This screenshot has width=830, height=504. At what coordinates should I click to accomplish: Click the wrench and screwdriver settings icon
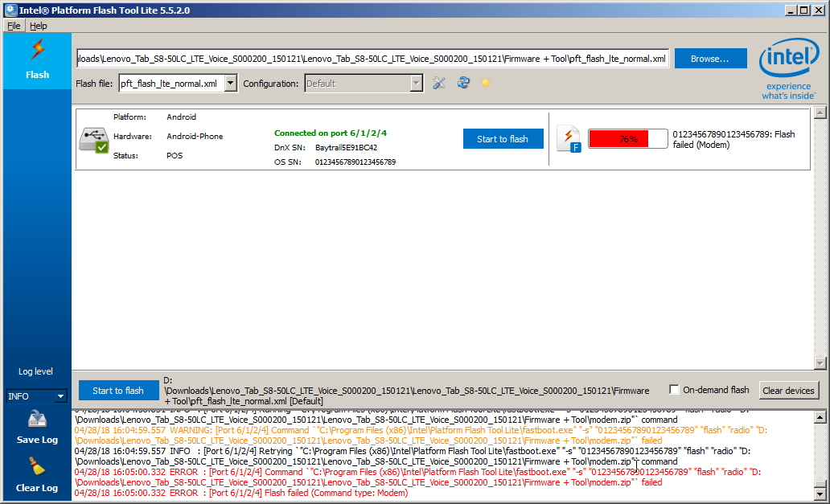tap(439, 83)
